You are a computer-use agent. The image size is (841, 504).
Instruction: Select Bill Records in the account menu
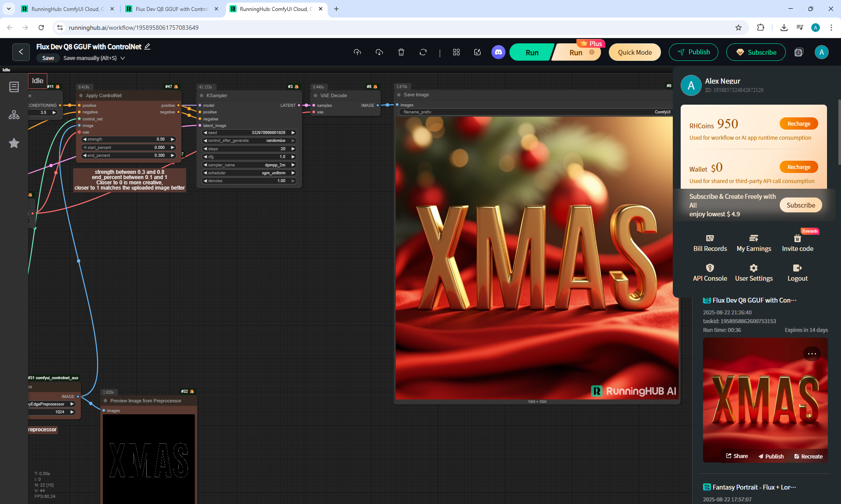click(710, 243)
